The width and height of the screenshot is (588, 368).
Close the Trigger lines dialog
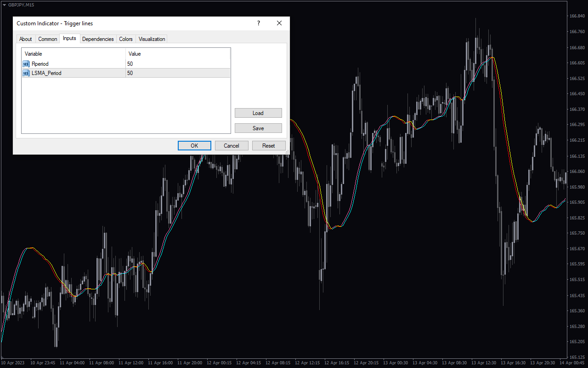[x=279, y=23]
